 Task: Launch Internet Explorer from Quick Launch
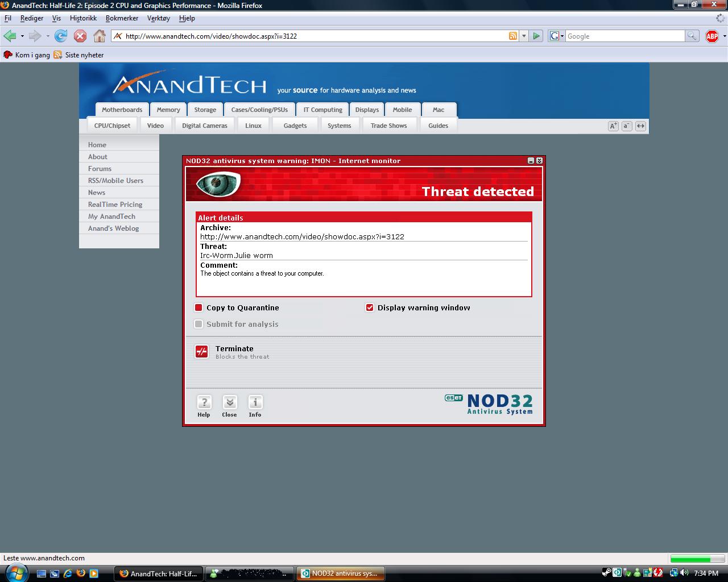(68, 573)
